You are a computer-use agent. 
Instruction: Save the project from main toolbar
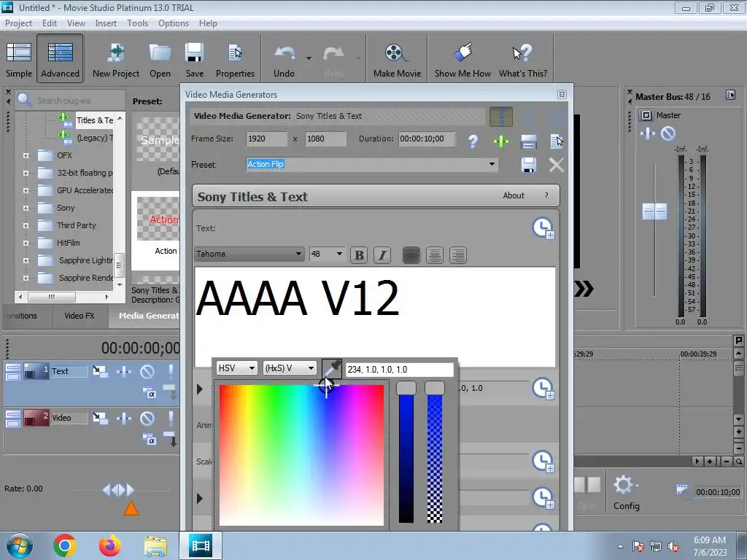click(194, 60)
